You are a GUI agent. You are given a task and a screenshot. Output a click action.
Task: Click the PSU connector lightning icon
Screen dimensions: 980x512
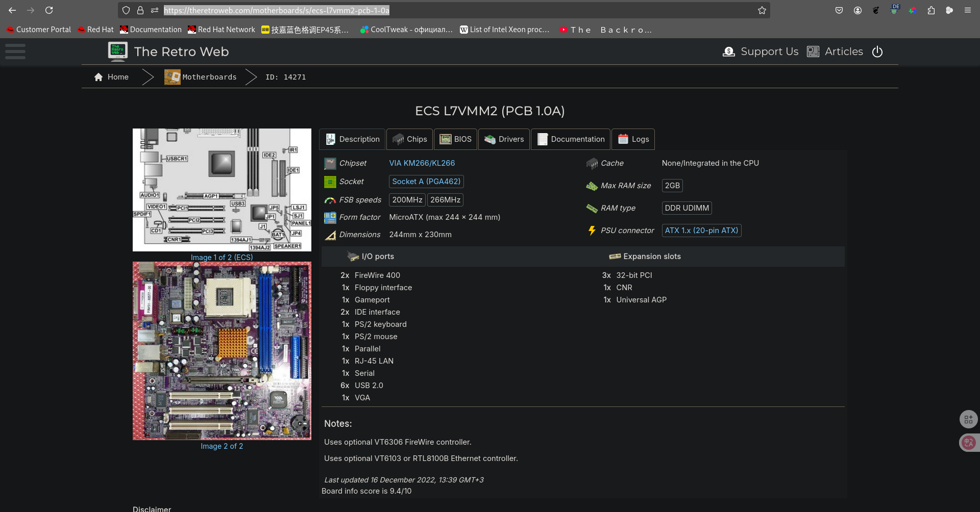pos(592,231)
